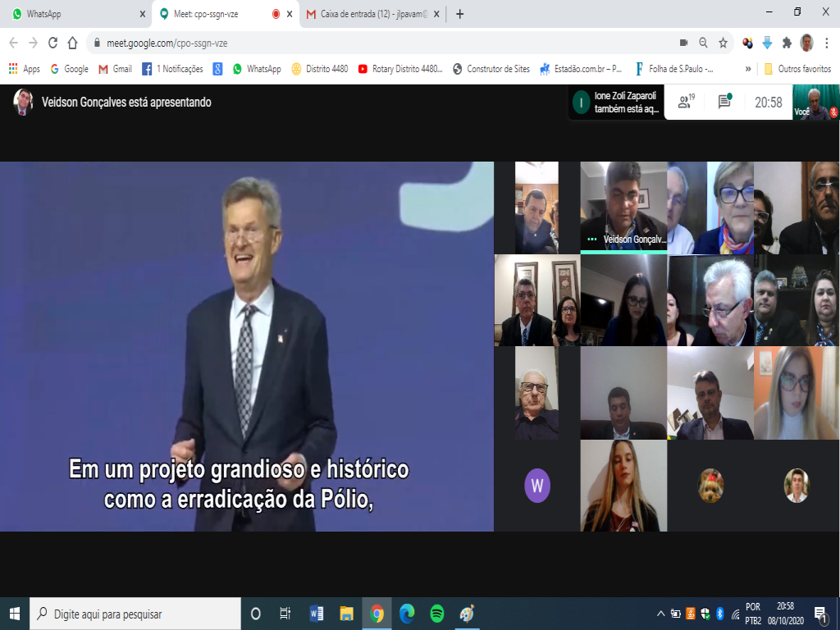Launch Word from the taskbar
840x630 pixels.
[x=317, y=614]
